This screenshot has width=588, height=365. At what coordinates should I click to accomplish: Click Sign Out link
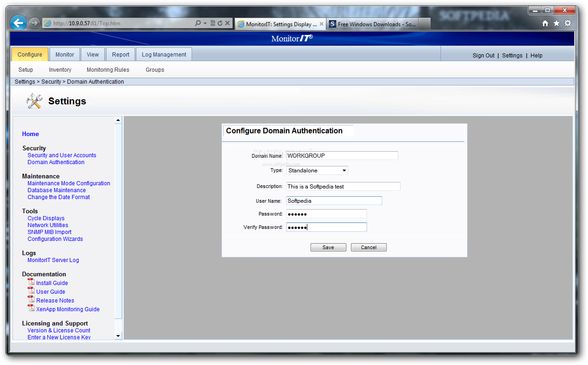pos(484,55)
